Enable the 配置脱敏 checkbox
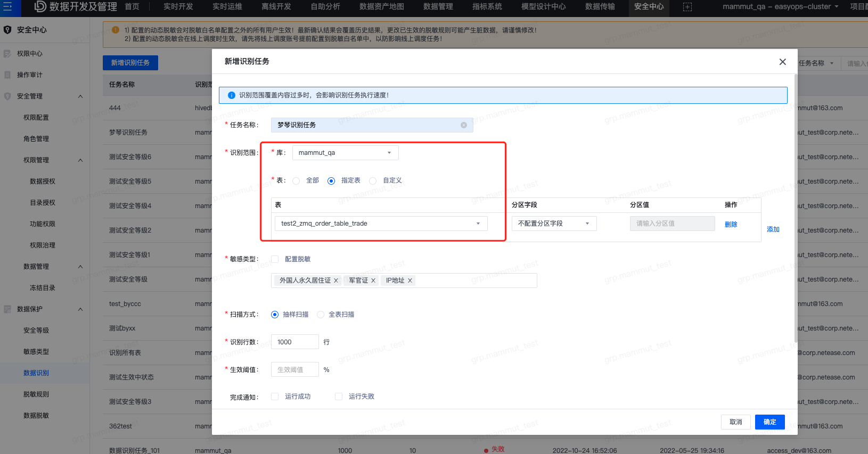Image resolution: width=868 pixels, height=454 pixels. click(275, 259)
